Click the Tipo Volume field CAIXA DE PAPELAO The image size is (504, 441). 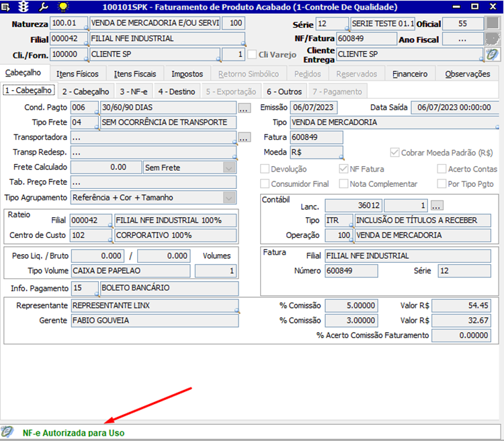(130, 270)
